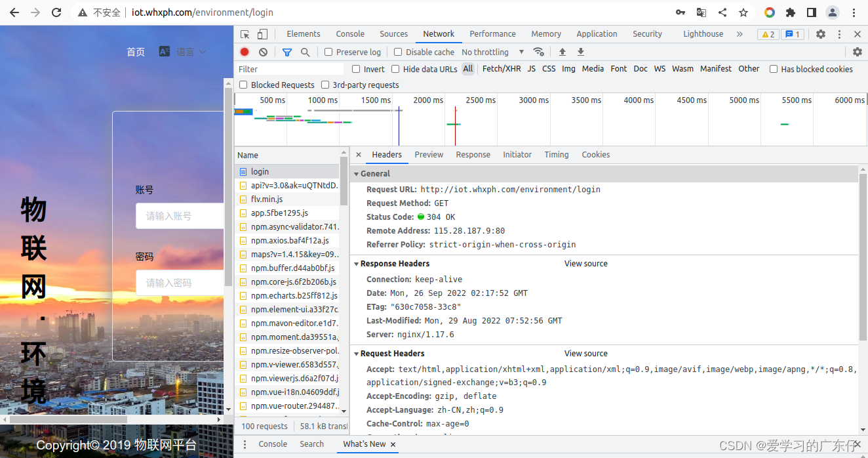Open DevTools settings gear
This screenshot has height=458, width=868.
click(821, 34)
